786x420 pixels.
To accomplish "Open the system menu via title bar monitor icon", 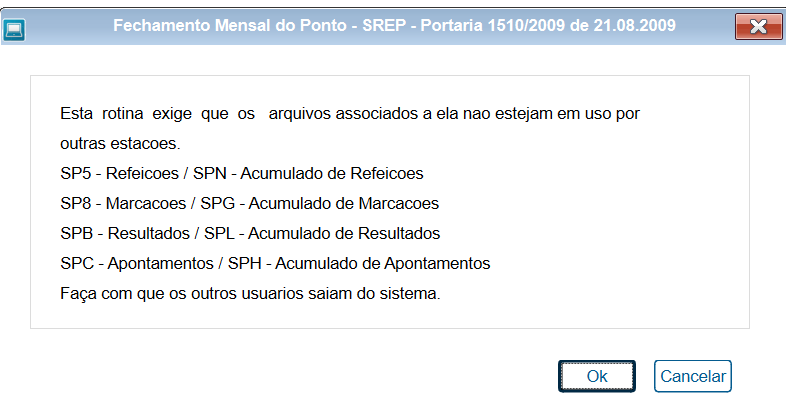I will click(x=14, y=30).
